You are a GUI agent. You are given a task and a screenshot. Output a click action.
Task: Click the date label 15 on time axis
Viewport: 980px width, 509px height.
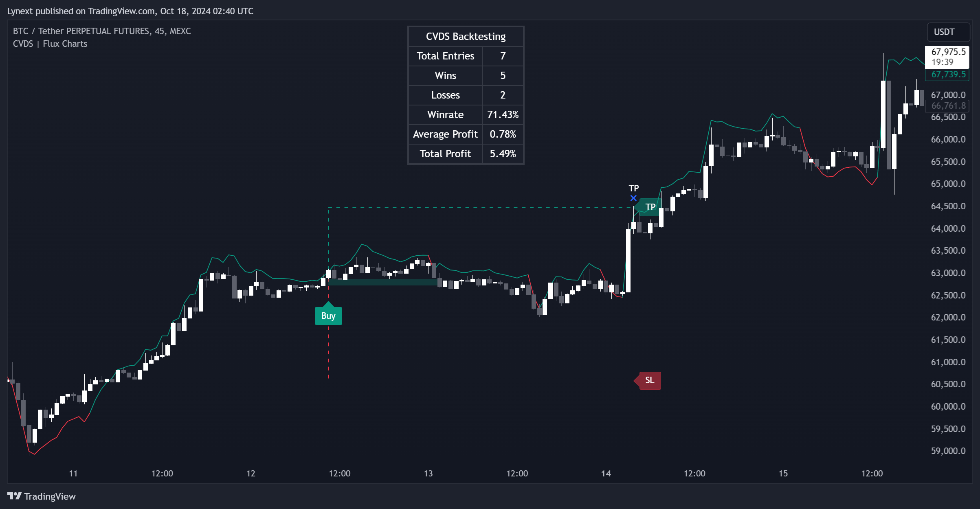[x=783, y=474]
